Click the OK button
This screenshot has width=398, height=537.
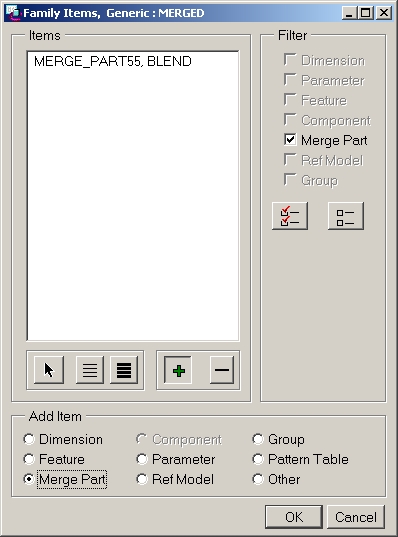[x=294, y=517]
